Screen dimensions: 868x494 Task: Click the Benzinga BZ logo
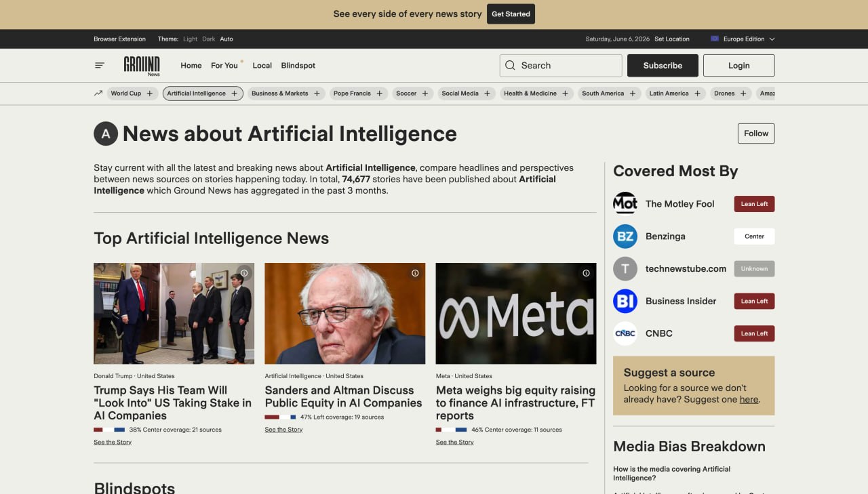tap(625, 236)
